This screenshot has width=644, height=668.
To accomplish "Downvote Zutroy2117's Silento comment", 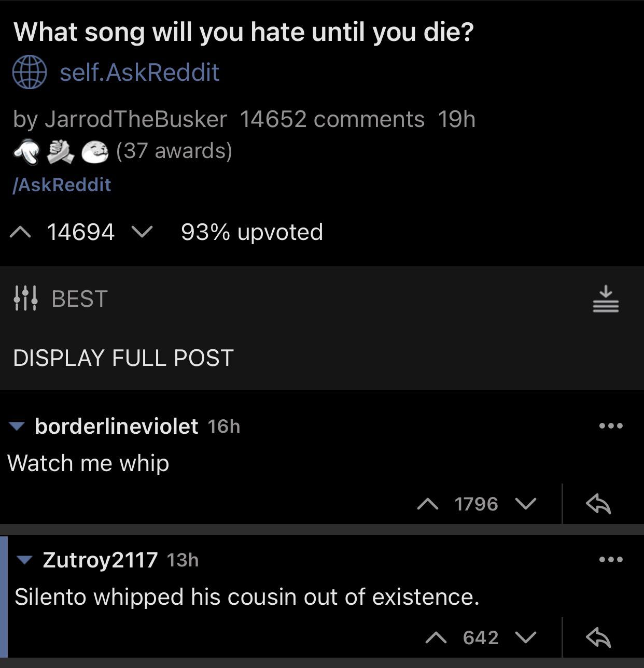I will pos(526,637).
